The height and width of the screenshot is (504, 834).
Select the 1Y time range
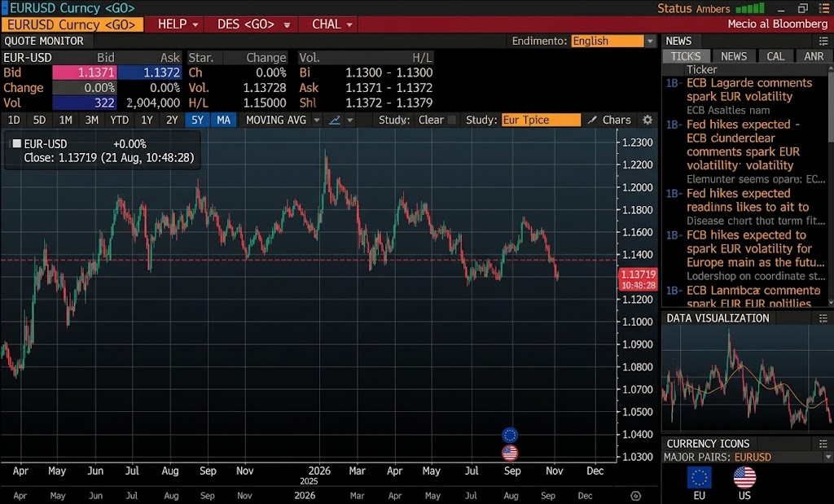tap(147, 121)
